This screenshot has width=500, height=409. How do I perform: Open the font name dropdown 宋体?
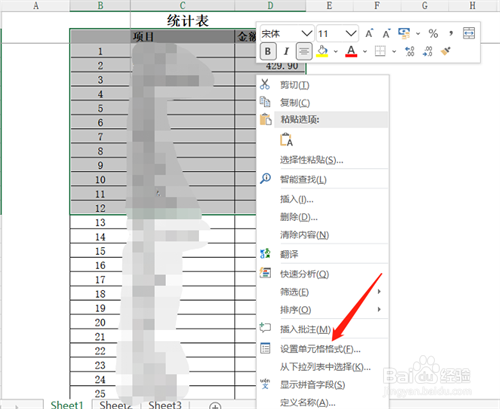tap(307, 33)
